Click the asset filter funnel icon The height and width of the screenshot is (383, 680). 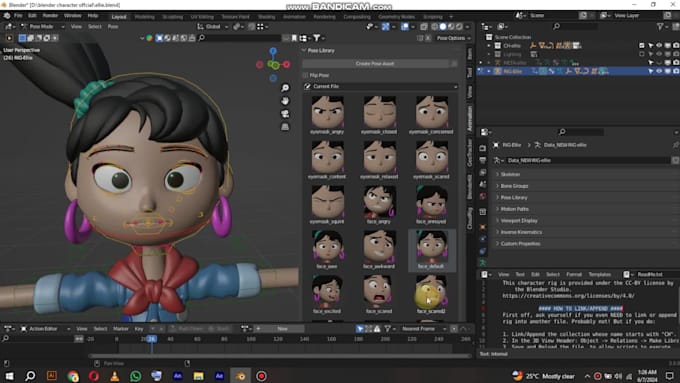(x=317, y=38)
